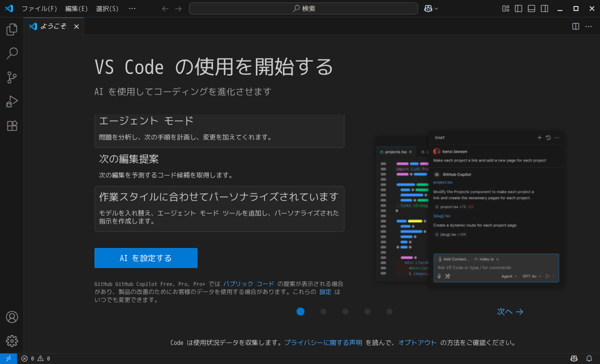600x364 pixels.
Task: Click the 検索 command center box
Action: point(303,8)
